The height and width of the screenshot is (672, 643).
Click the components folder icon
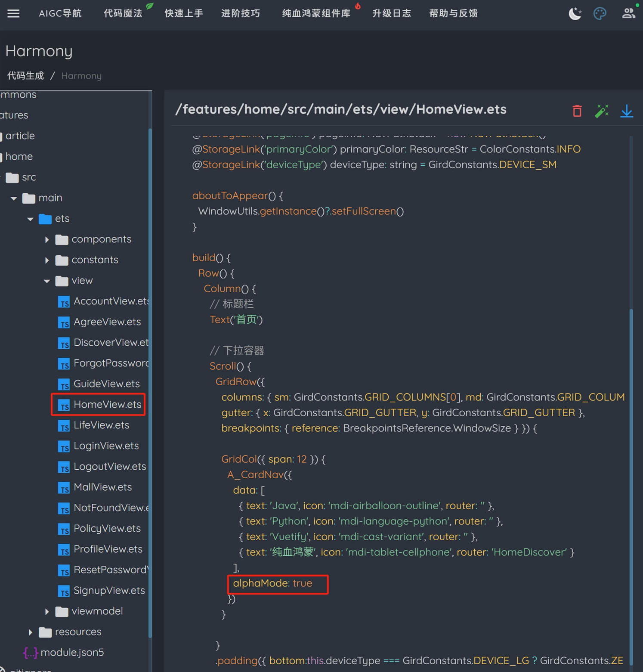[62, 240]
